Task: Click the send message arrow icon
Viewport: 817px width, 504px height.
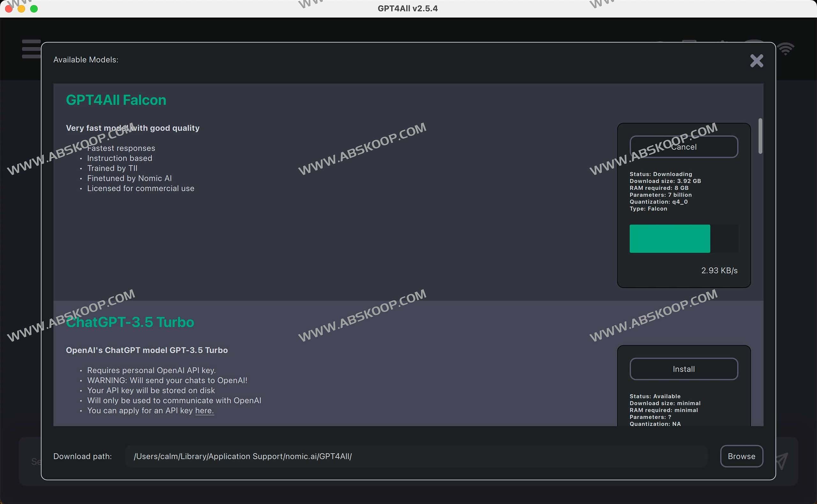Action: tap(782, 461)
